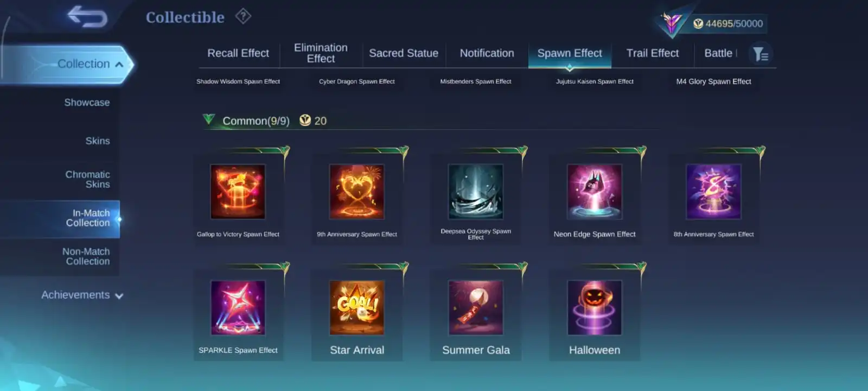Collapse the Common(9/9) group header
Viewport: 868px width, 391px height.
(209, 119)
